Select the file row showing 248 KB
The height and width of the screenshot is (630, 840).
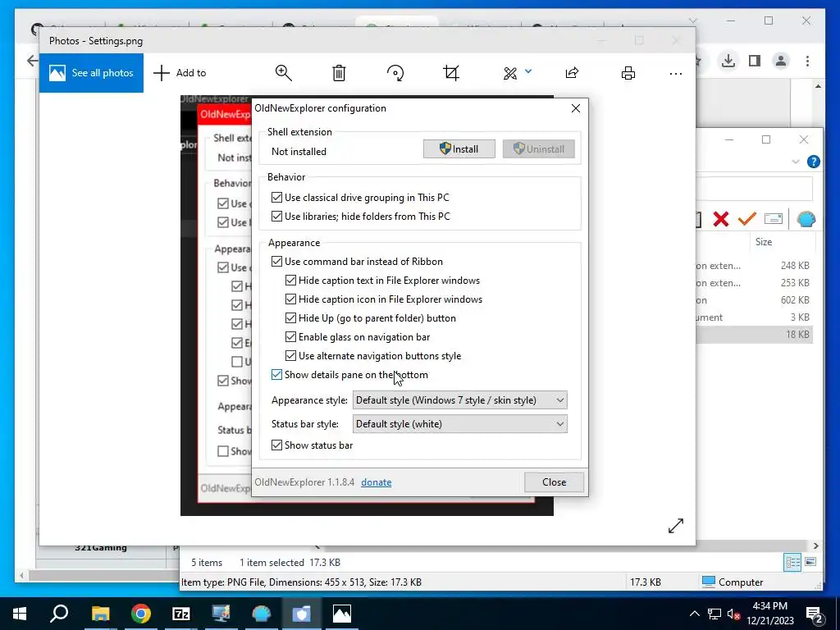[x=754, y=266]
